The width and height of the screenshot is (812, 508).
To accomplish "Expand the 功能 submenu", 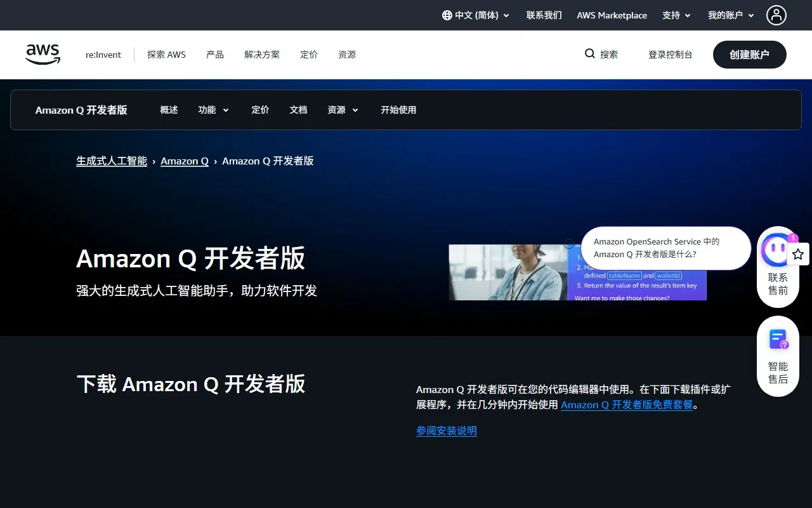I will (x=213, y=110).
